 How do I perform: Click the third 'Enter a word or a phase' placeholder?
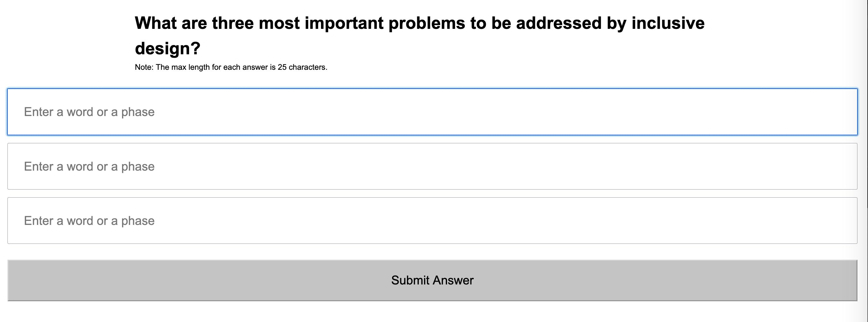pos(89,221)
